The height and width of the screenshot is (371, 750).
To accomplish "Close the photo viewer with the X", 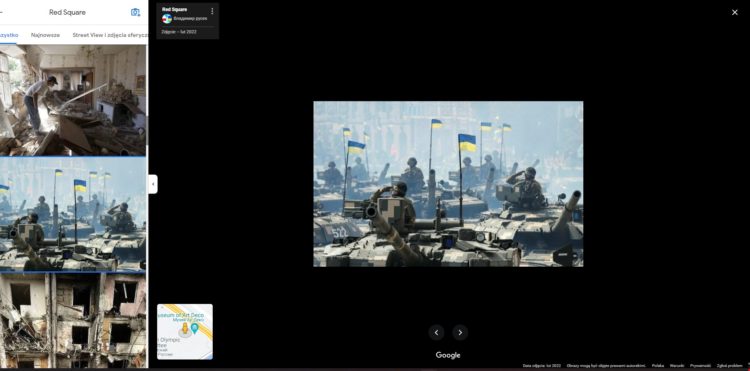I will click(735, 12).
